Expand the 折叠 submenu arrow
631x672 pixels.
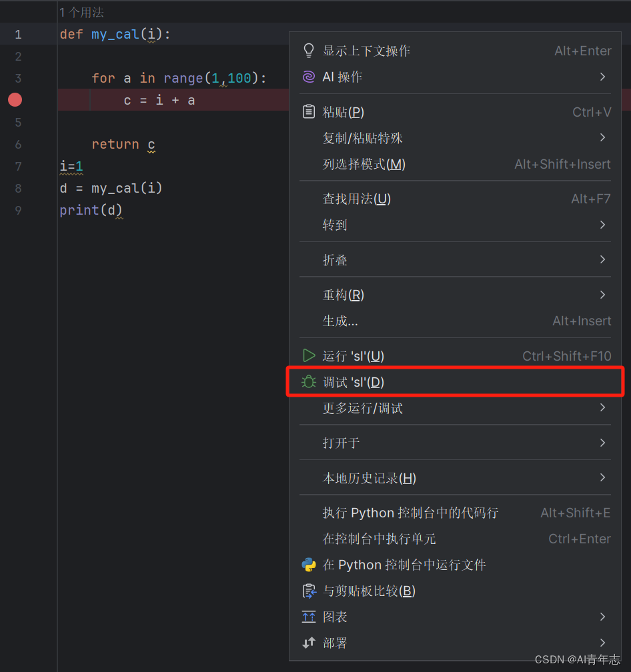click(x=603, y=260)
